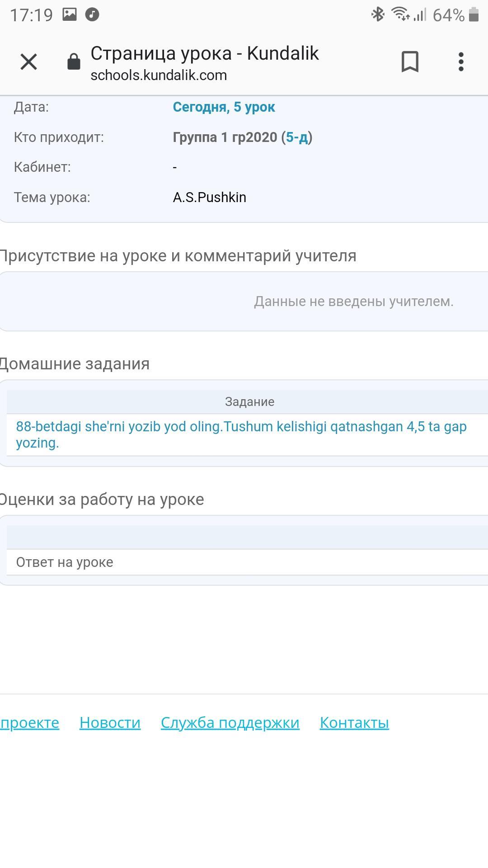The width and height of the screenshot is (488, 868).
Task: Open the 5-д class link
Action: pos(297,137)
